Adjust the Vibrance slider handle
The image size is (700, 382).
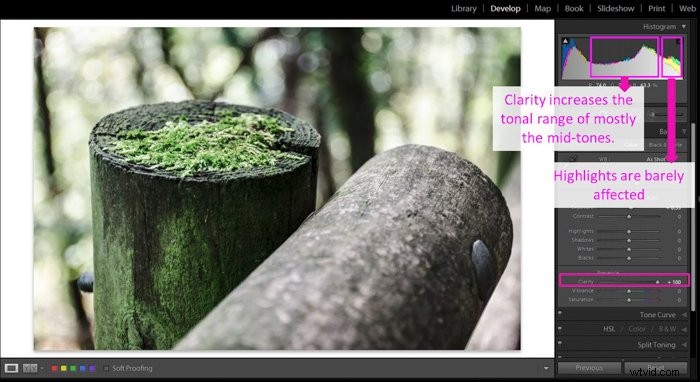tap(629, 291)
